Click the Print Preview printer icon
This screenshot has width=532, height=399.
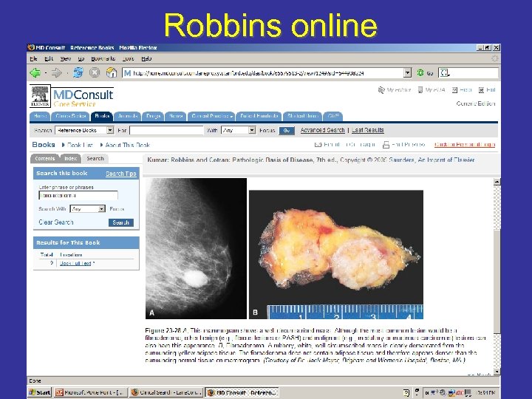[386, 145]
